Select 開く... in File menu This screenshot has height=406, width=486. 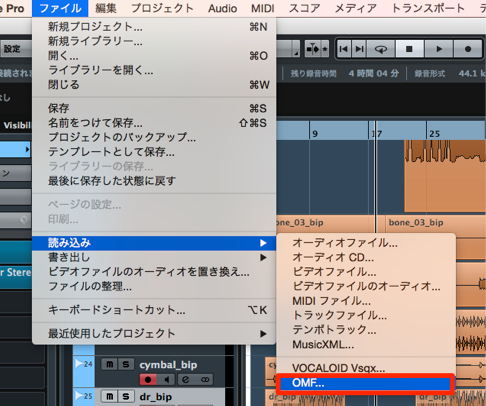click(154, 56)
